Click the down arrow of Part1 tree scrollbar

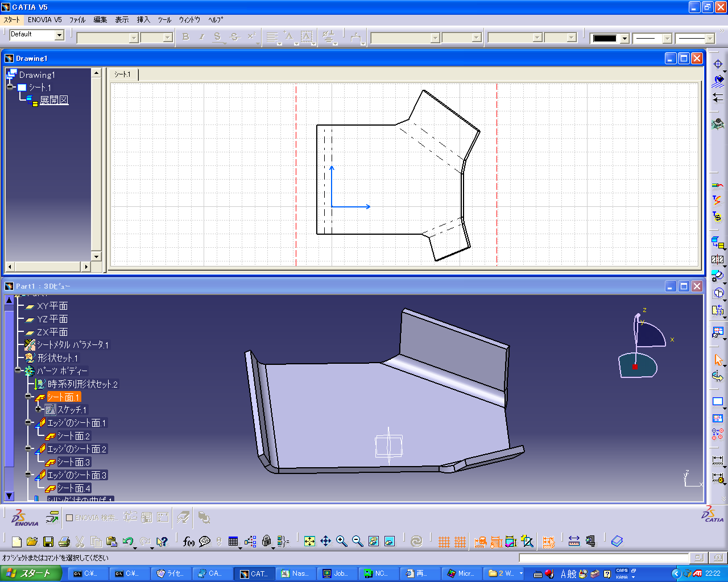point(9,496)
